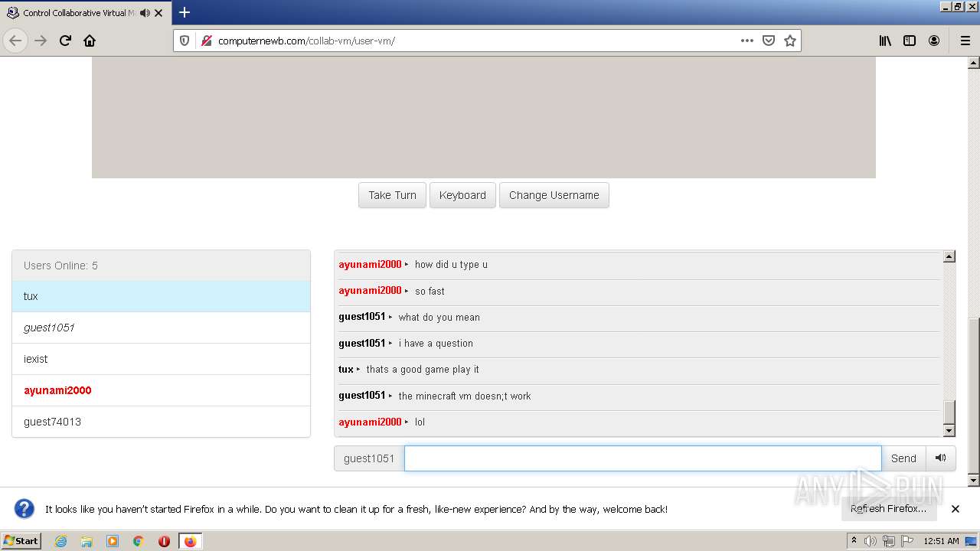Viewport: 980px width, 551px height.
Task: Select guest1051 in users list
Action: [x=161, y=328]
